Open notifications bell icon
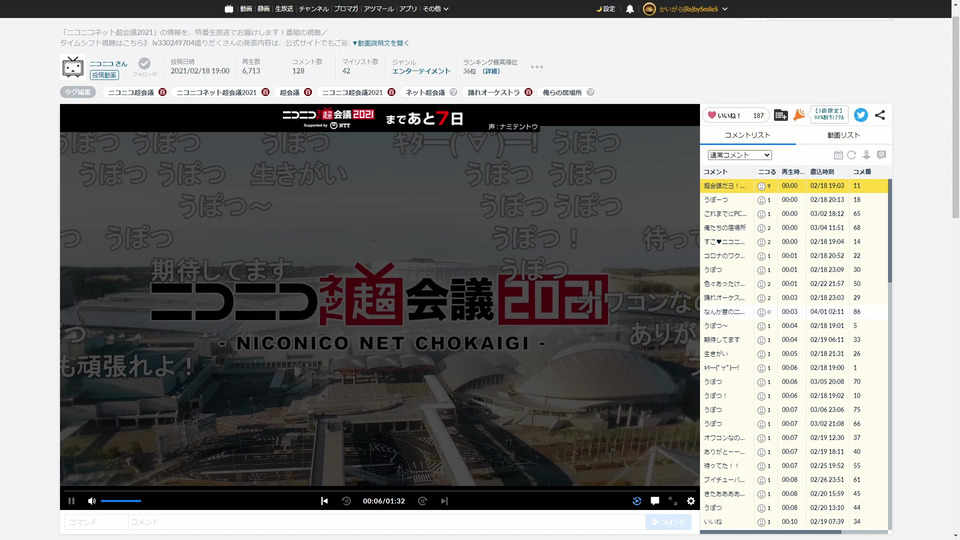Viewport: 960px width, 540px height. 629,9
